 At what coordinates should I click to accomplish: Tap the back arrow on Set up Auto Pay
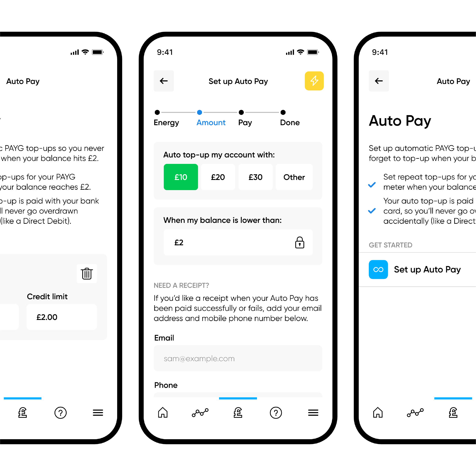164,81
